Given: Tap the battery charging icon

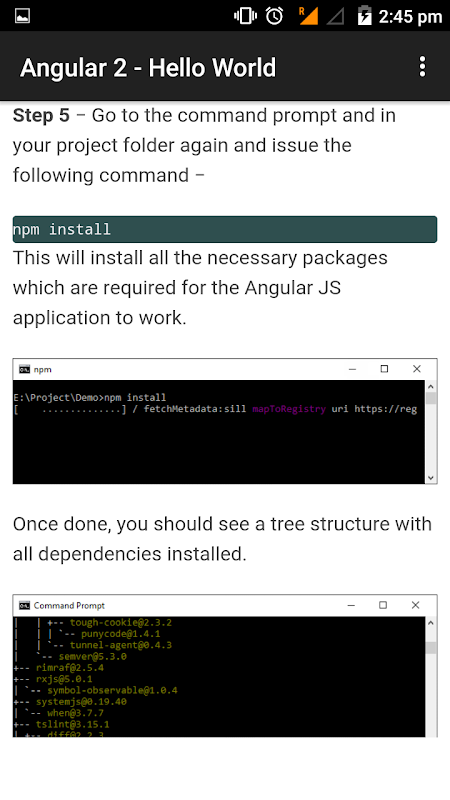Looking at the screenshot, I should (x=364, y=16).
